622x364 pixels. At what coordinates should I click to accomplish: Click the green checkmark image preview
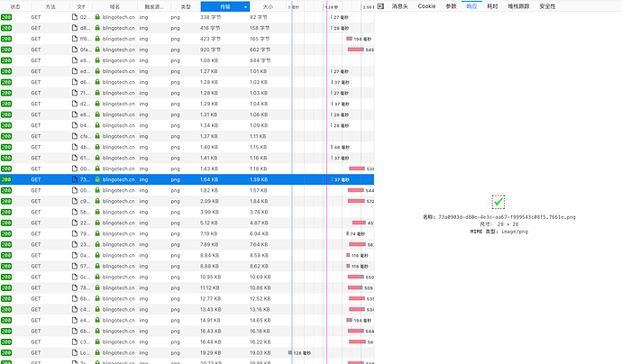[499, 202]
